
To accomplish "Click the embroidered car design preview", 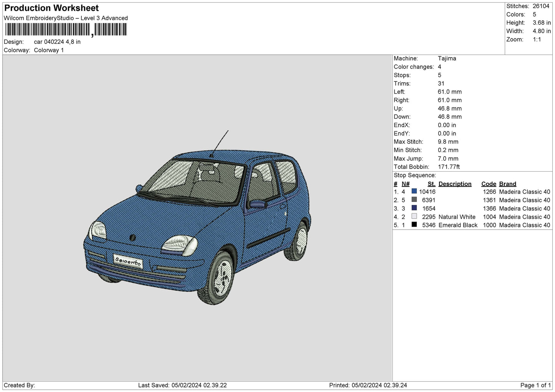I will [x=197, y=218].
